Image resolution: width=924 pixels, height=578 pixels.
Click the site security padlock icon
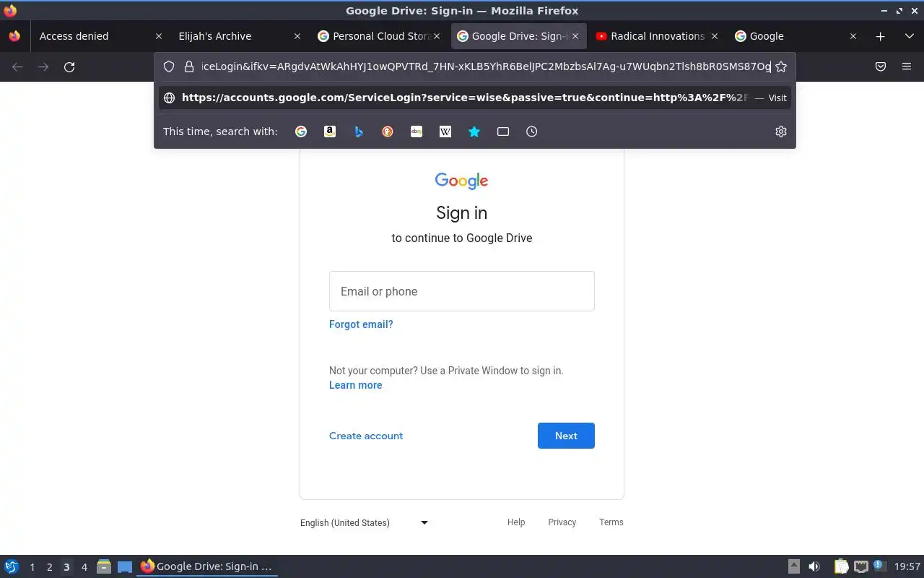coord(189,66)
